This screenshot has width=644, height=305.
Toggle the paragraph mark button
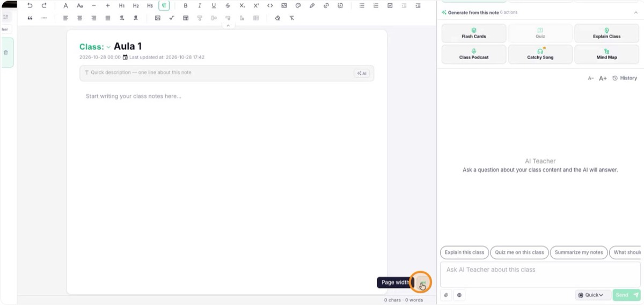click(164, 5)
